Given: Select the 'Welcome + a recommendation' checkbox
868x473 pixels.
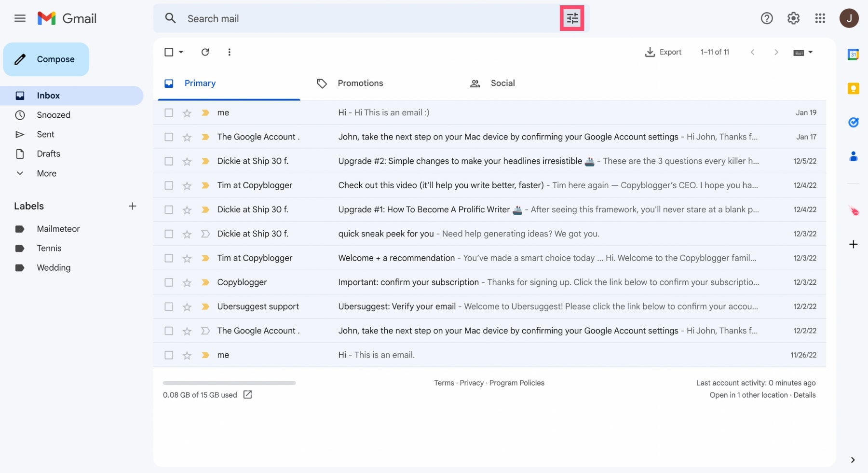Looking at the screenshot, I should tap(169, 258).
